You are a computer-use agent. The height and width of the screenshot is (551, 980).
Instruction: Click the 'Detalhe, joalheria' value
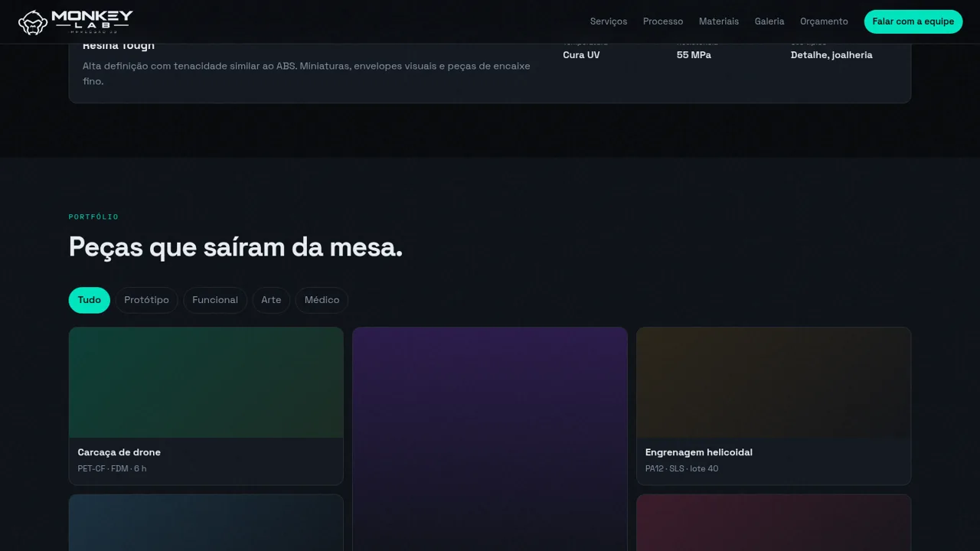(831, 55)
